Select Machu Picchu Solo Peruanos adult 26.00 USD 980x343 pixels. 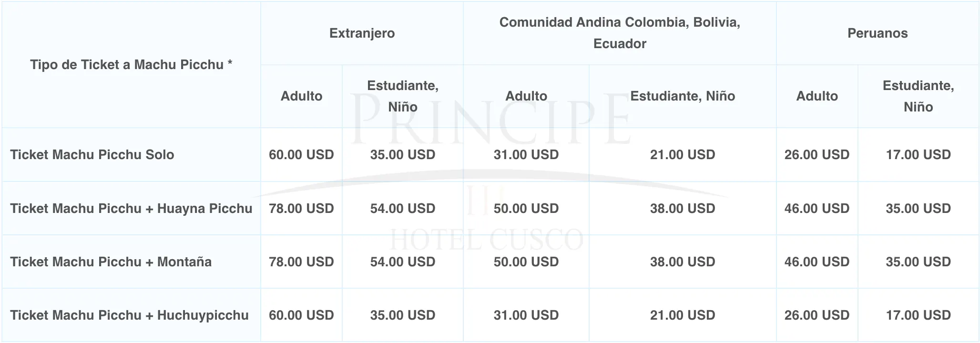817,155
